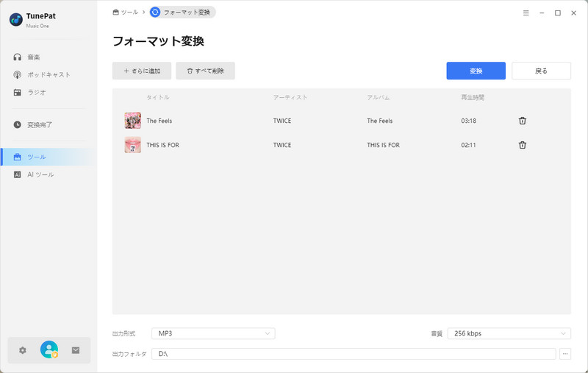Open user account avatar icon
The image size is (588, 373).
pyautogui.click(x=49, y=349)
